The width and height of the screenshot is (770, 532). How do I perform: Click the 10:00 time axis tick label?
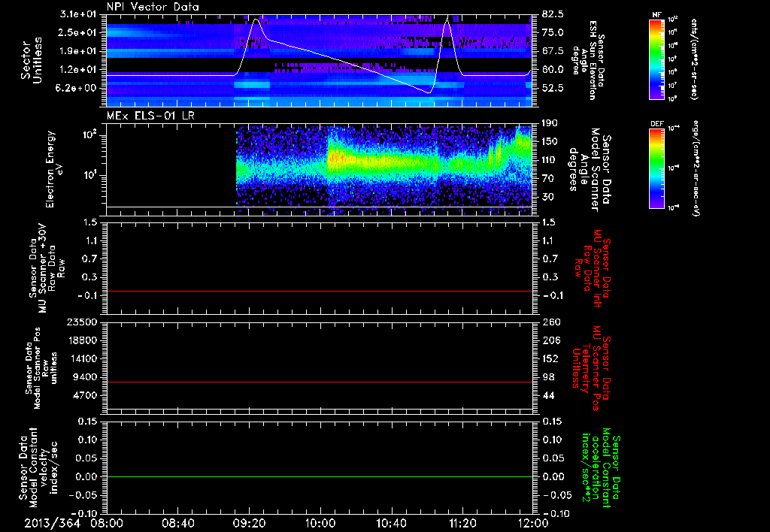pos(320,523)
